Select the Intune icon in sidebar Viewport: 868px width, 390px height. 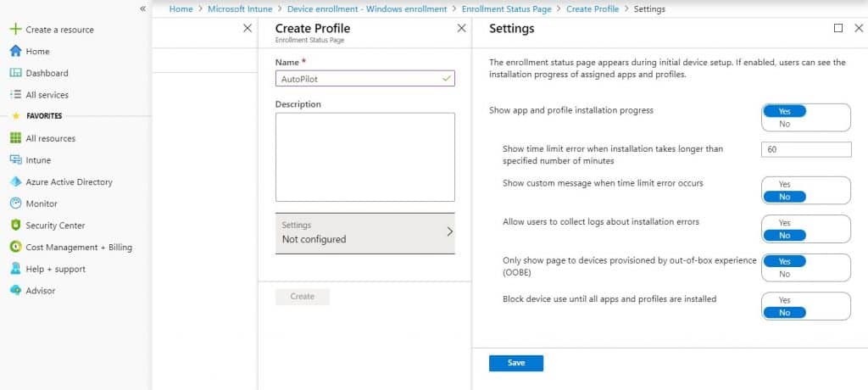[15, 159]
